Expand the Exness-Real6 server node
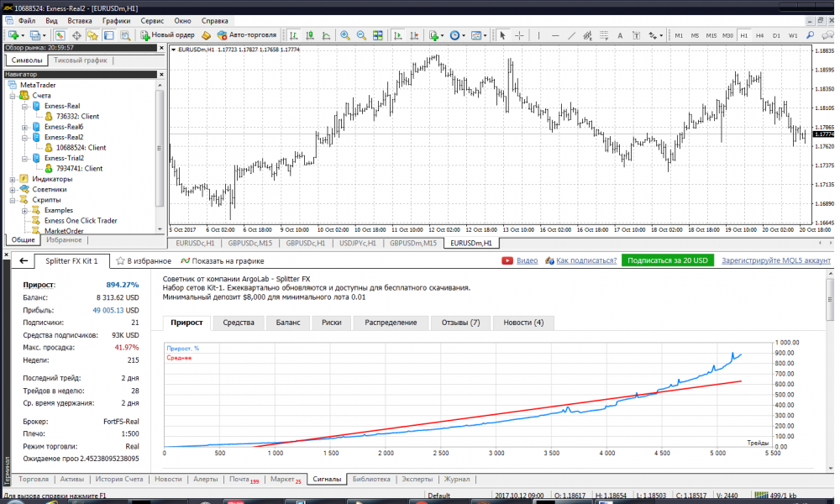840x504 pixels. [x=24, y=128]
